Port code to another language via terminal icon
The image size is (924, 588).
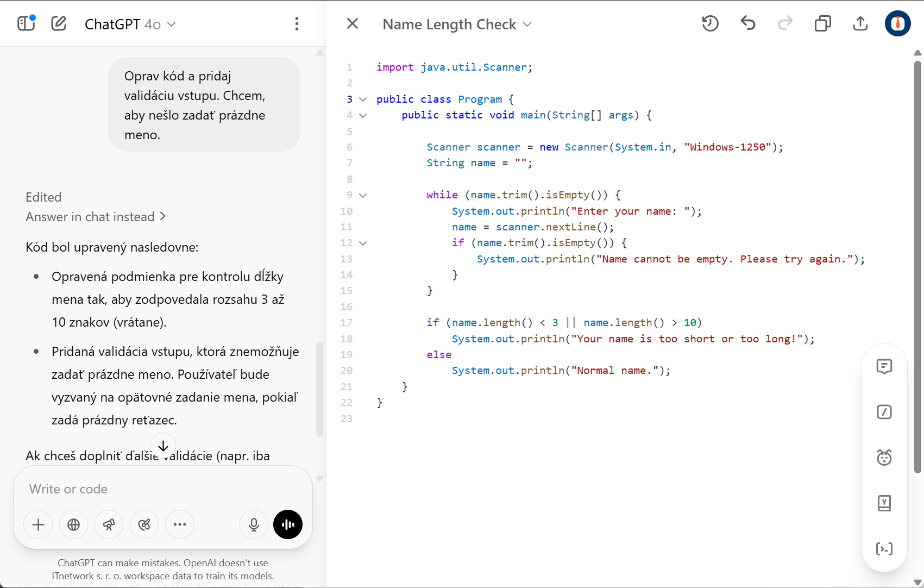click(884, 549)
